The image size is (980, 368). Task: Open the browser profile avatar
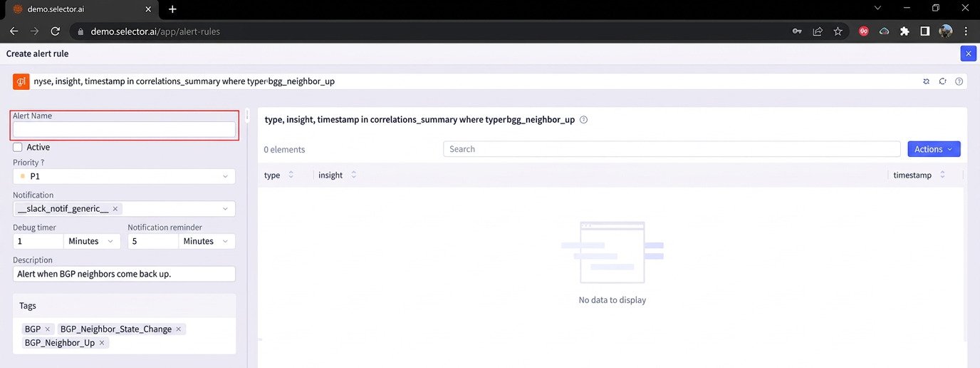click(x=946, y=31)
